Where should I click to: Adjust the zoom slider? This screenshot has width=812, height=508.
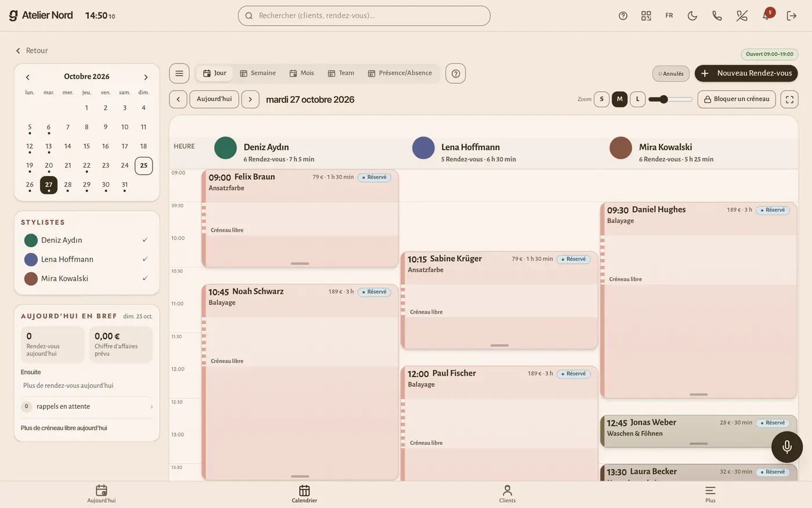point(670,99)
